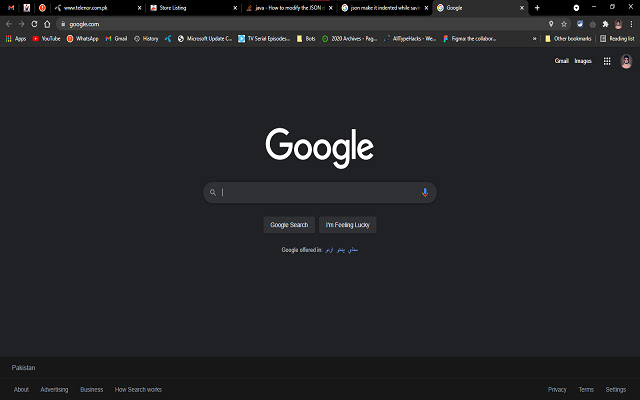Open the History bookmark
640x400 pixels.
(x=146, y=39)
